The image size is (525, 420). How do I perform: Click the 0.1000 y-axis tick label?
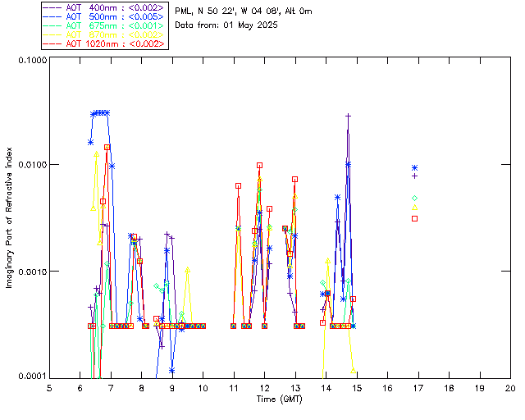(33, 60)
